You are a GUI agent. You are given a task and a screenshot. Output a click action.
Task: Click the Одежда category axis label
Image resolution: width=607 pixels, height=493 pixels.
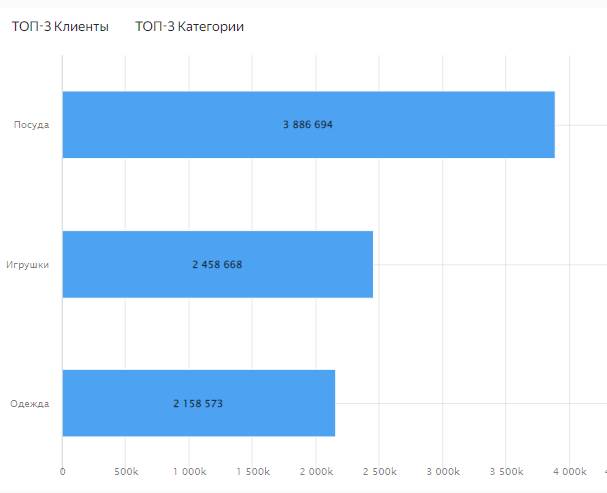30,403
